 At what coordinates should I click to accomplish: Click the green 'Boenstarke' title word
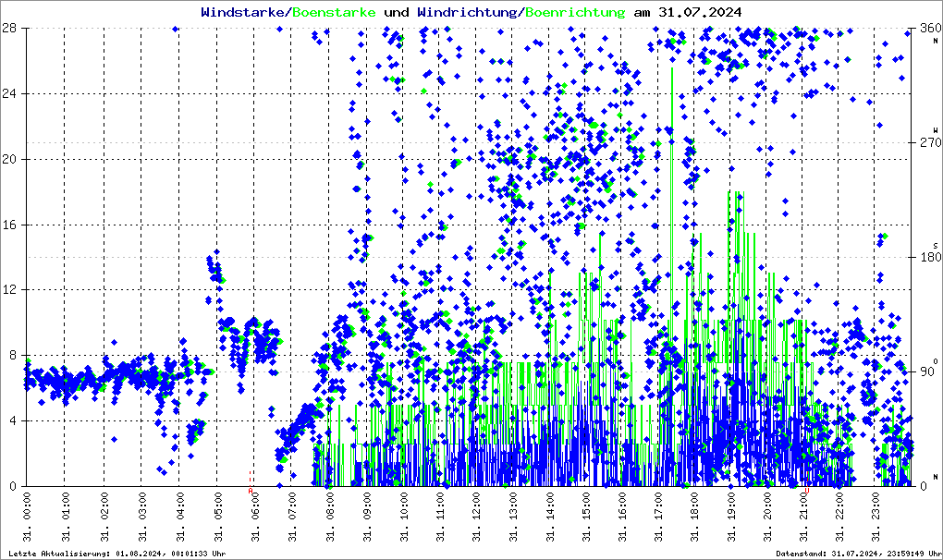[334, 12]
